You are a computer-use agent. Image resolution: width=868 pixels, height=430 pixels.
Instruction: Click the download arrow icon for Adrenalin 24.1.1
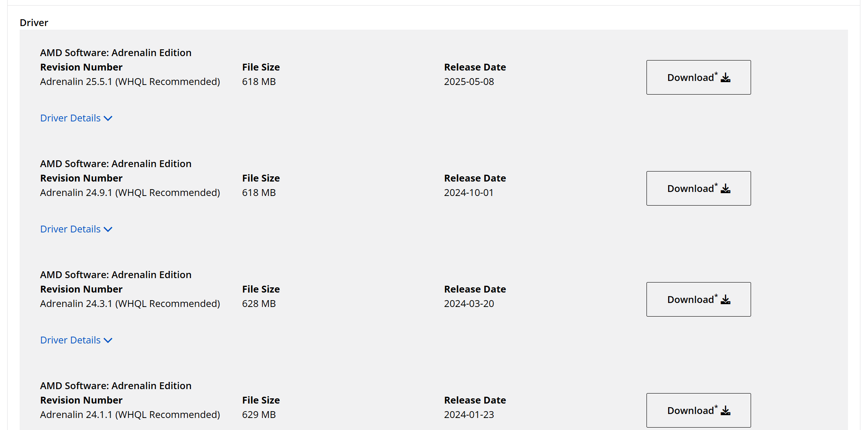(725, 411)
